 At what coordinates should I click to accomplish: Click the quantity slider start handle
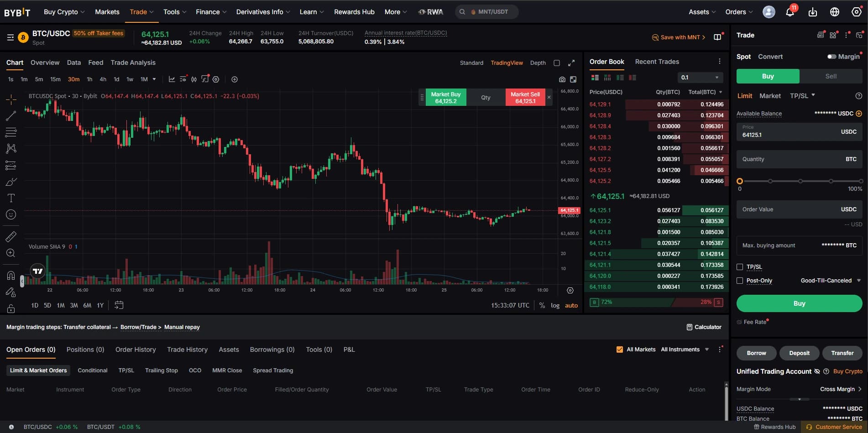[740, 181]
